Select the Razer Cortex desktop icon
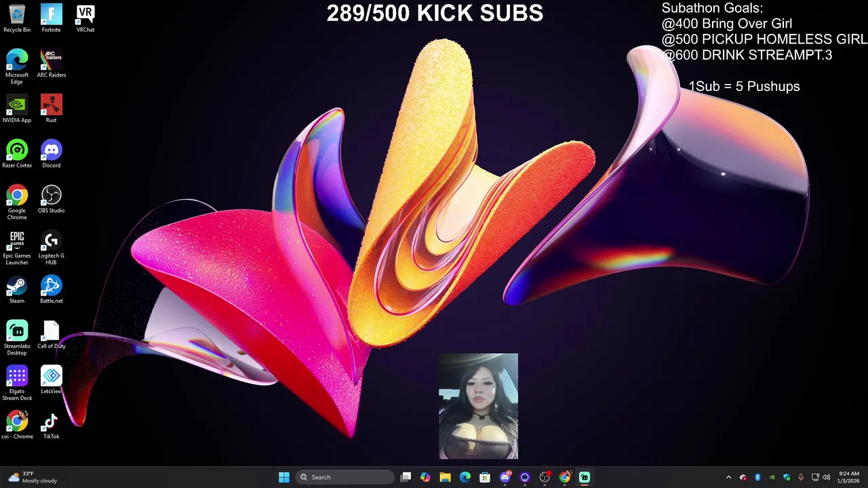Screen dimensions: 868x488 point(17,153)
